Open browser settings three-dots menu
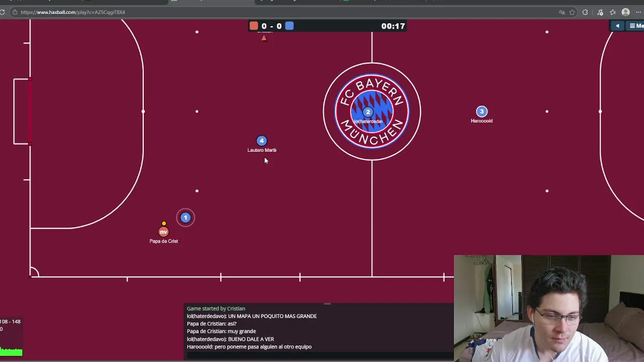This screenshot has width=644, height=362. [x=639, y=12]
